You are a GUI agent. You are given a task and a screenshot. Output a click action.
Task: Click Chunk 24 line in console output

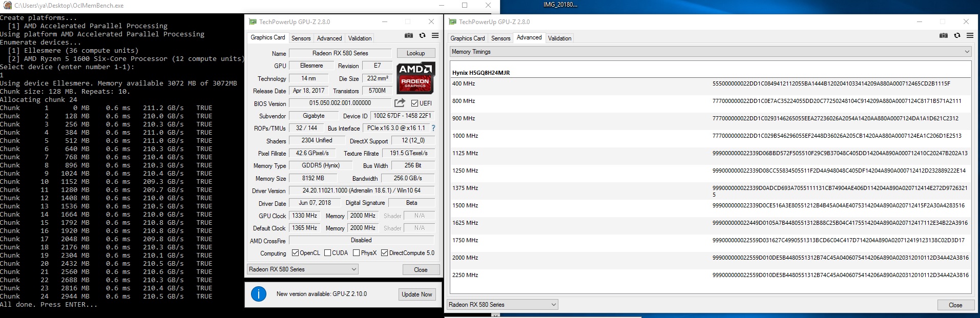click(106, 296)
